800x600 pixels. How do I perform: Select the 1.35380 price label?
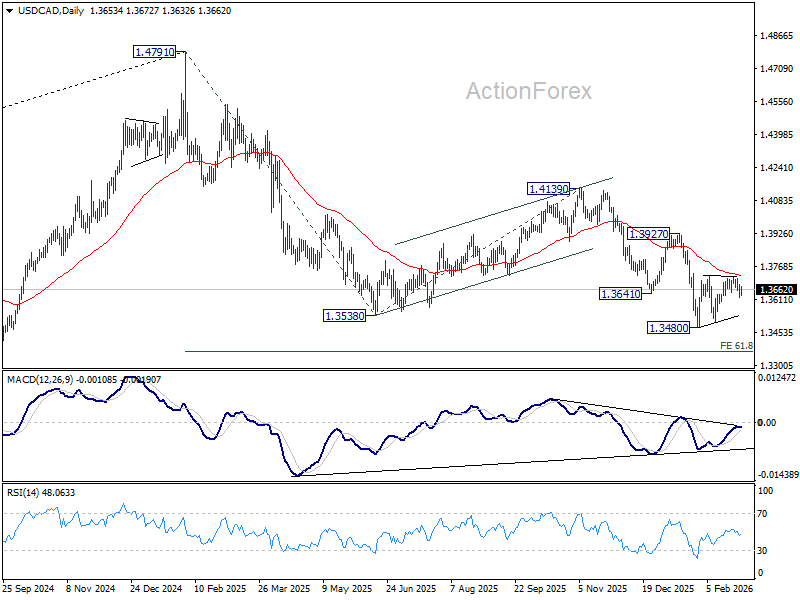345,316
